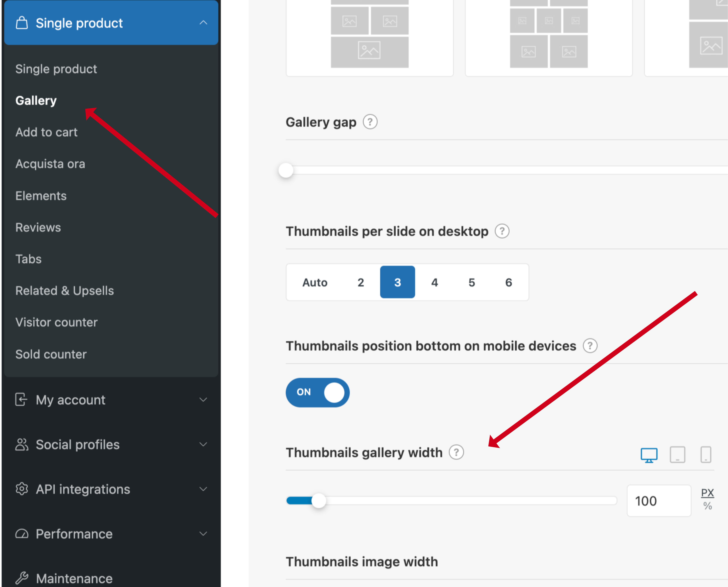Expand the Performance section
This screenshot has height=587, width=728.
[111, 534]
